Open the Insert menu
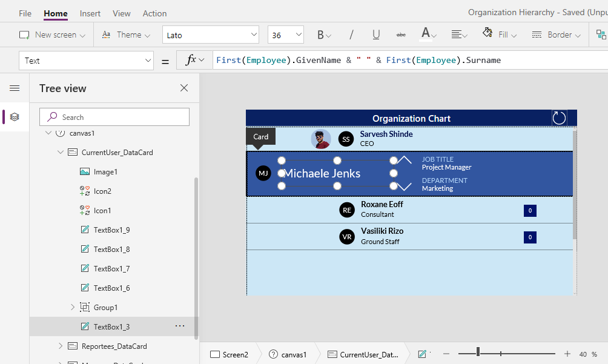The height and width of the screenshot is (364, 608). (90, 13)
